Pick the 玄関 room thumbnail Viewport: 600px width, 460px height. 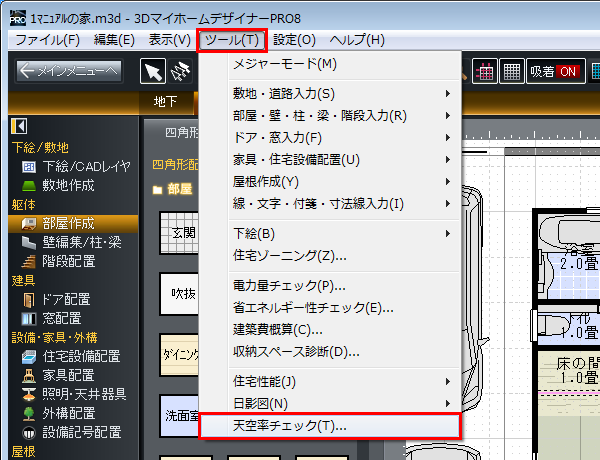pos(183,235)
